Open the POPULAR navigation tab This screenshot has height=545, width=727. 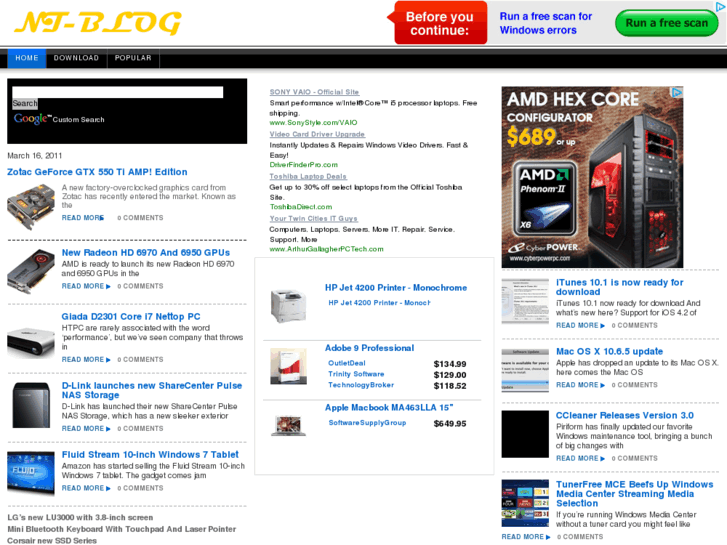(x=133, y=58)
